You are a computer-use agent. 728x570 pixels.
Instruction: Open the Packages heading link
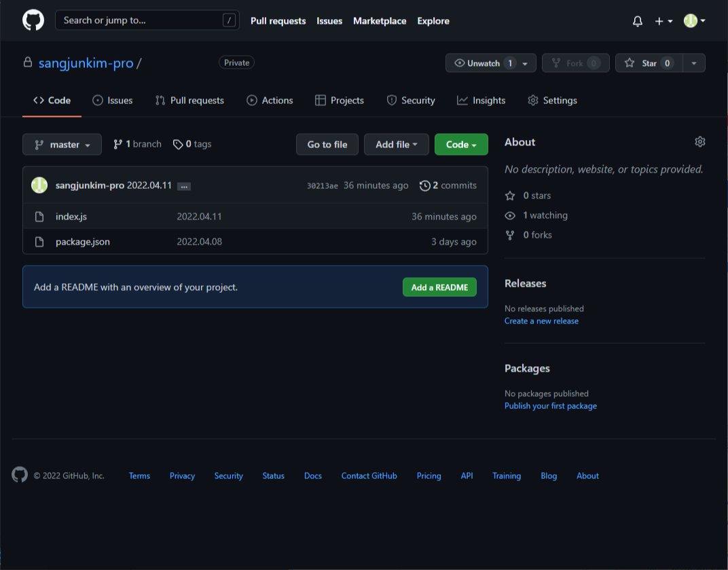click(527, 368)
